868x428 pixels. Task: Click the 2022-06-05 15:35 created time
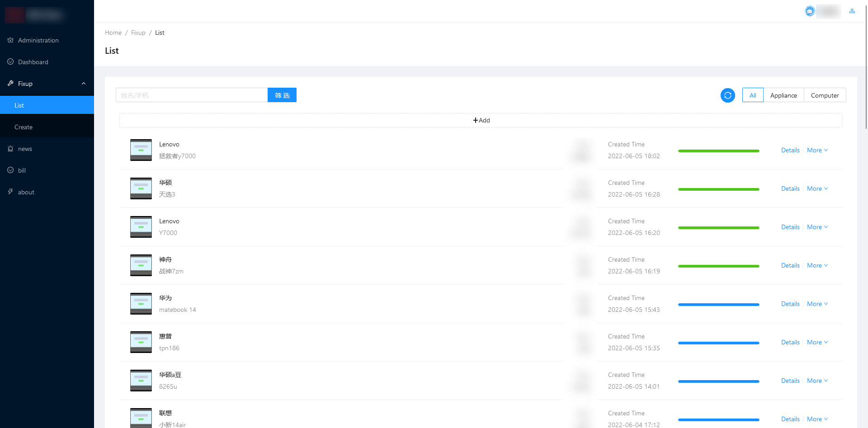pyautogui.click(x=634, y=348)
